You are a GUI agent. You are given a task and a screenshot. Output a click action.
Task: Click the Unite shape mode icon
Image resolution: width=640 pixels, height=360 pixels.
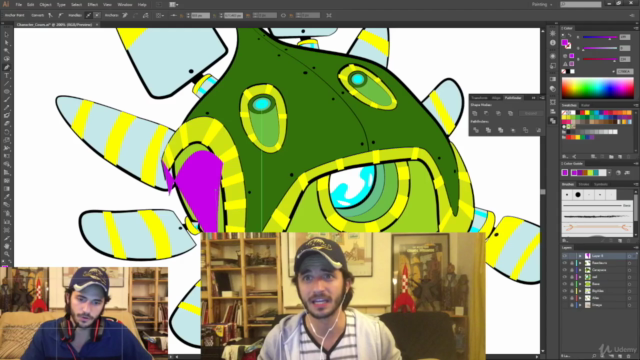475,113
